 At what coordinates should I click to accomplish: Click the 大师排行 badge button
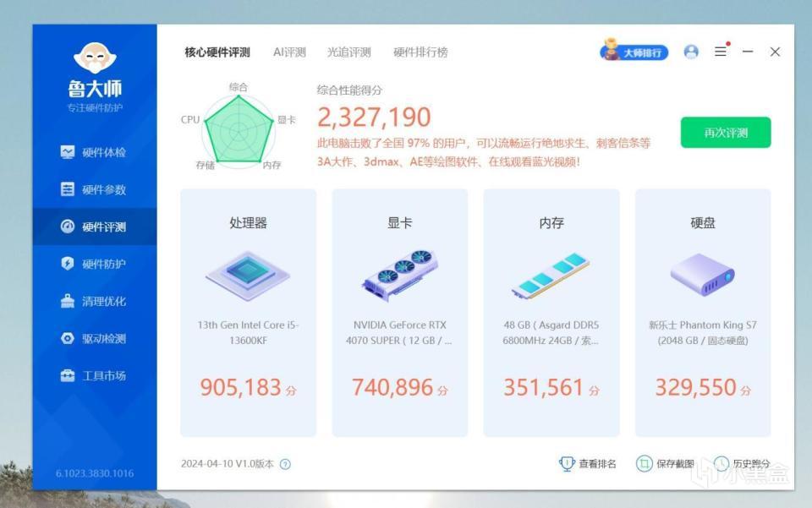tap(634, 52)
